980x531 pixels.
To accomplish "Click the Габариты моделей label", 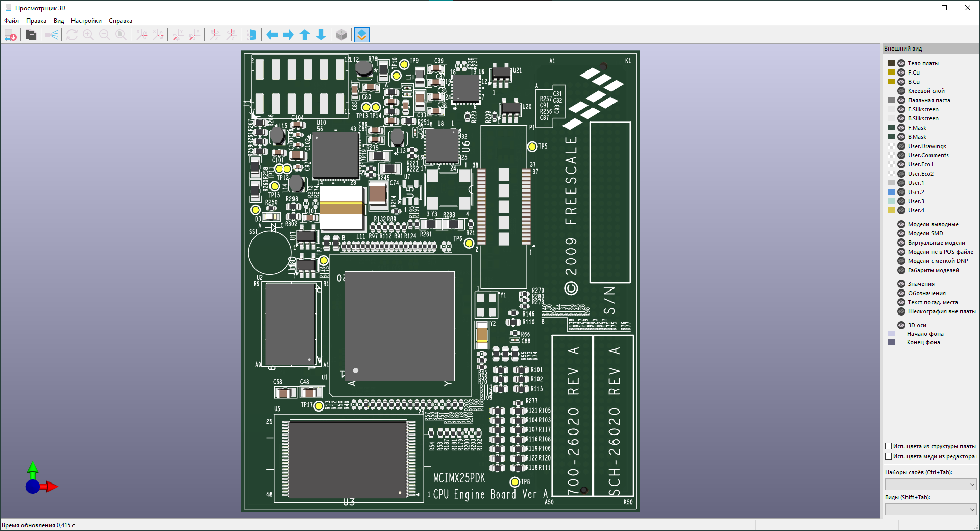I will [x=933, y=270].
